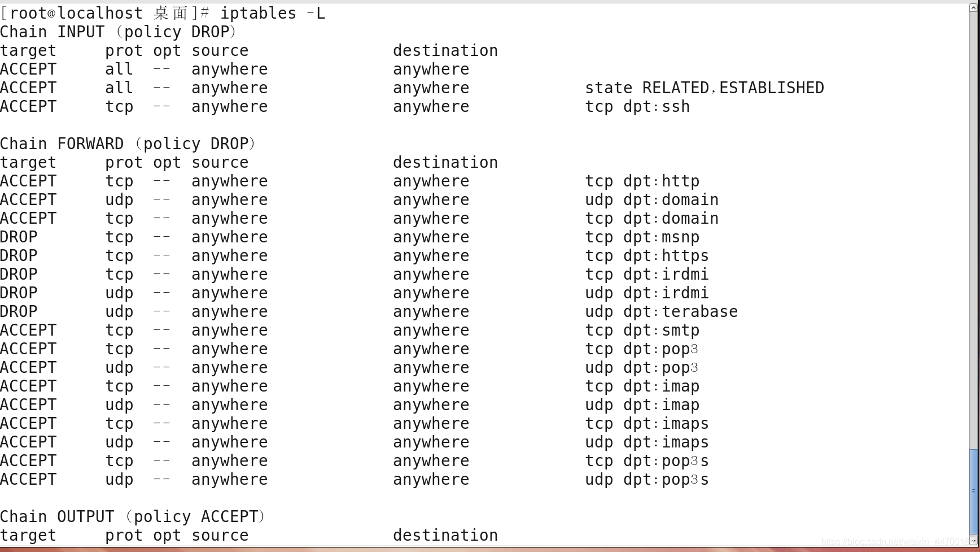Click the 'udp dpt:domain' rule text

point(652,199)
